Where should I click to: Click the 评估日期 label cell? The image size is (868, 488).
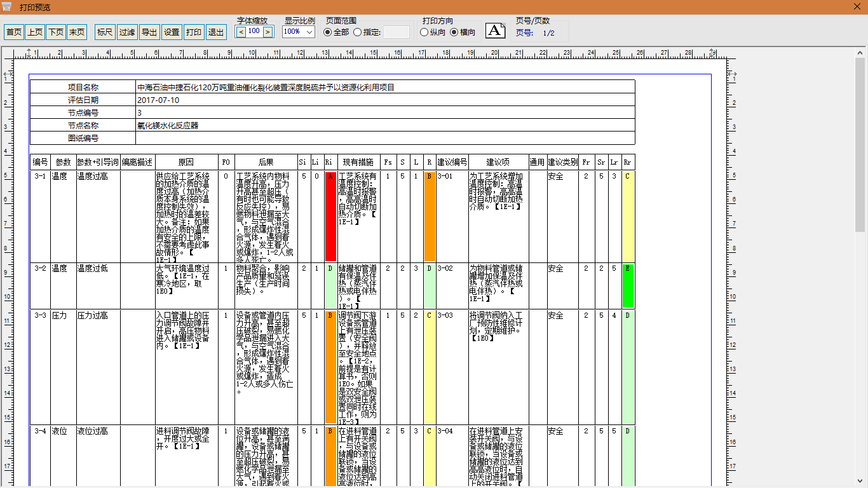tap(83, 100)
